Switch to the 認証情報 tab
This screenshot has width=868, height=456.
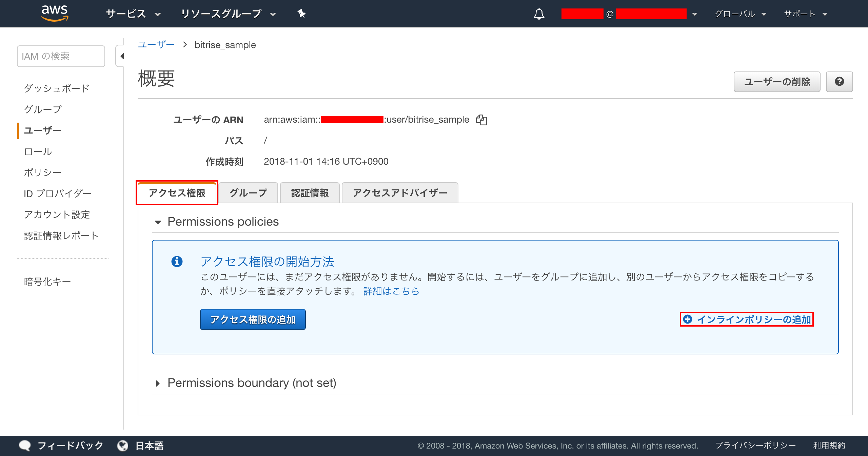[x=310, y=193]
